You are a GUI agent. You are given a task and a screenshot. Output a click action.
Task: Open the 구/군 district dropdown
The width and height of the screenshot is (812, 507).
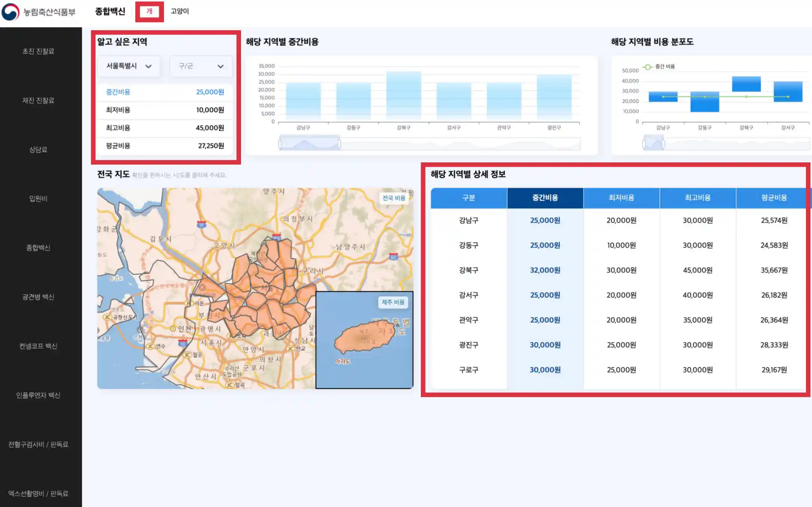tap(201, 66)
